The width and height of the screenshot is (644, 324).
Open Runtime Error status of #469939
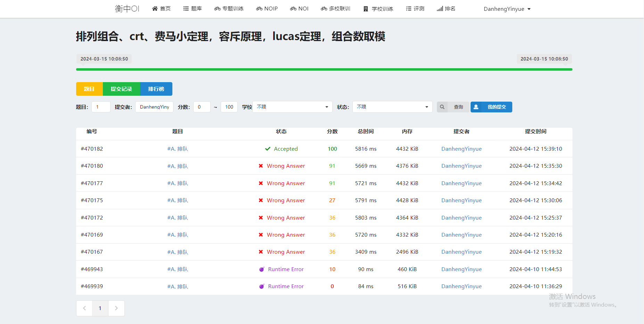pyautogui.click(x=286, y=286)
